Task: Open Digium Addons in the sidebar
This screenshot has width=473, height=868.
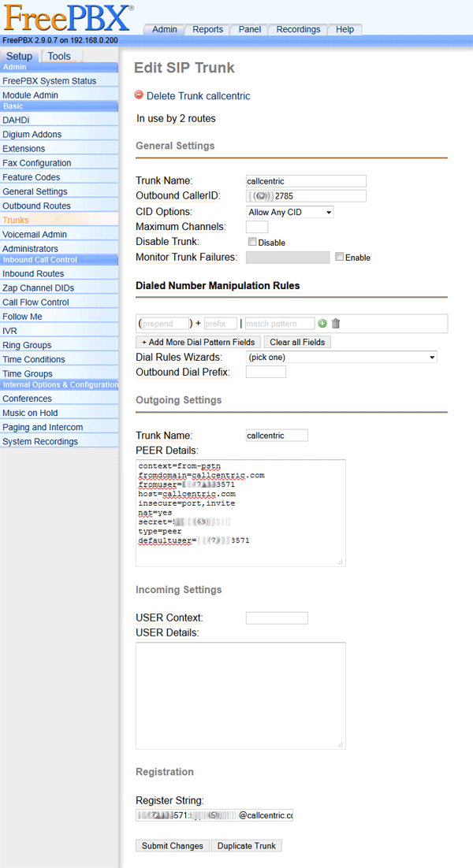Action: point(58,134)
